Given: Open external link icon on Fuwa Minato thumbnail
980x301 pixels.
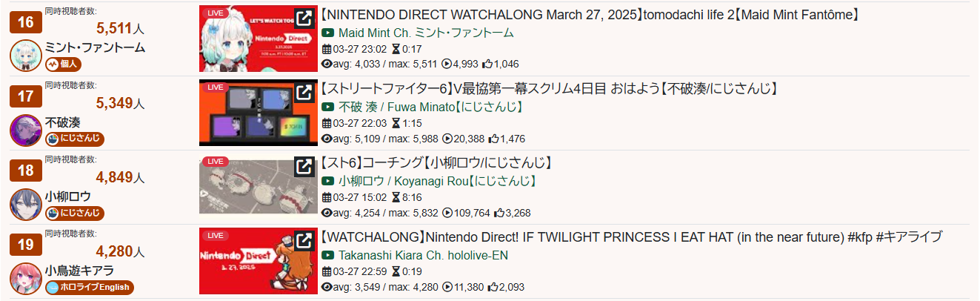Looking at the screenshot, I should [304, 93].
